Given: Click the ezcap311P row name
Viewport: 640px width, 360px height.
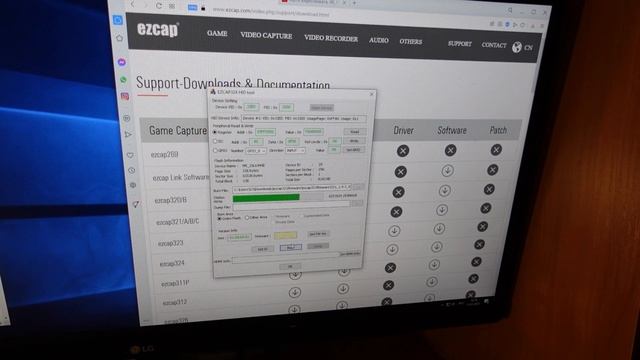Looking at the screenshot, I should point(175,283).
